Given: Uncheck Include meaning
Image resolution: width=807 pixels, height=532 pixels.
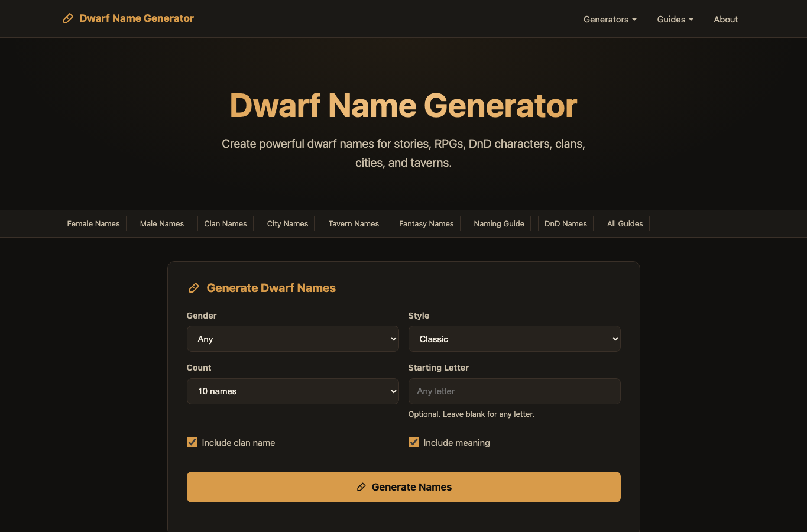Looking at the screenshot, I should pos(414,442).
